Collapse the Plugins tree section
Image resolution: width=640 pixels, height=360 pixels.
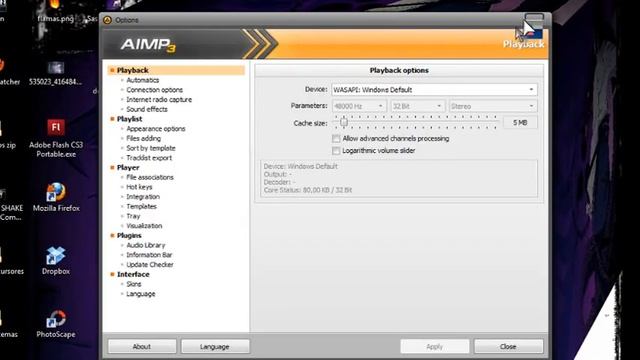pos(112,236)
